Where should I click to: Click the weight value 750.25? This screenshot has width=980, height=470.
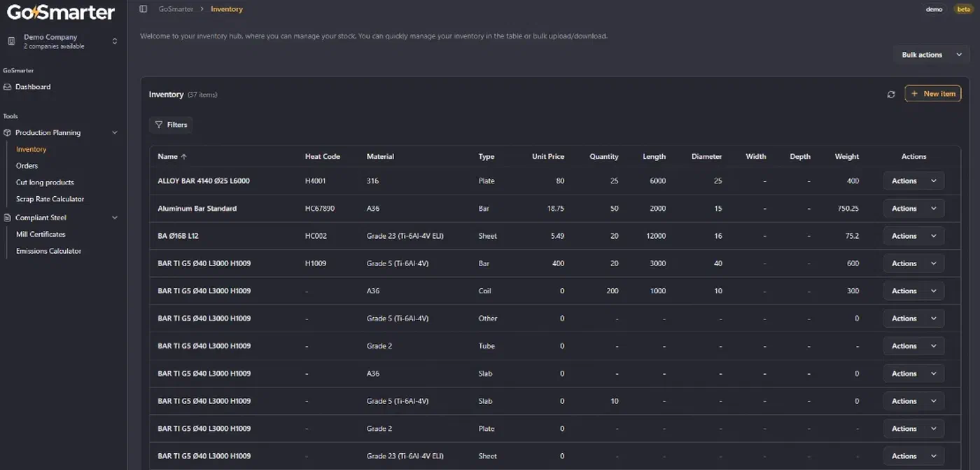coord(847,209)
